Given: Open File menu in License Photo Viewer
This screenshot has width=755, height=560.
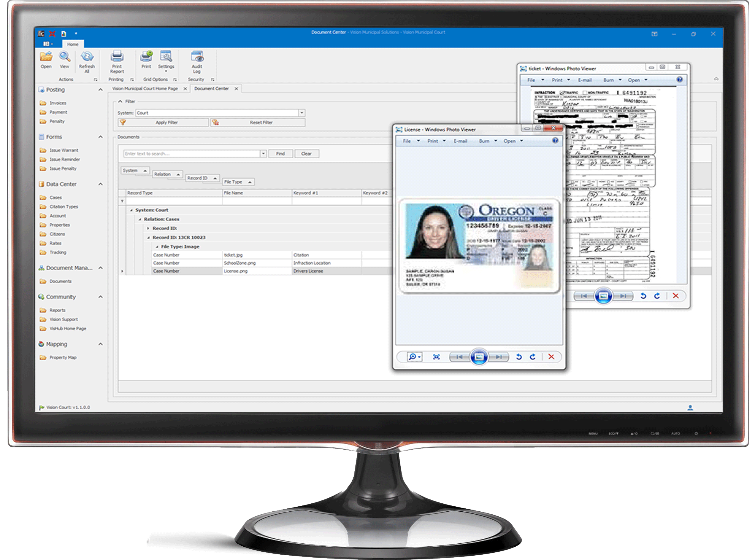Looking at the screenshot, I should [x=411, y=141].
